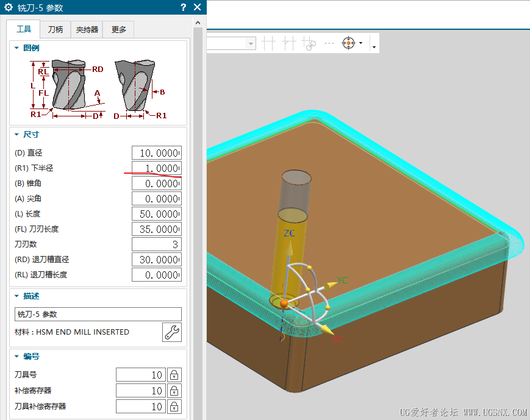Collapse the 图例 section
The height and width of the screenshot is (420, 530).
tap(17, 48)
